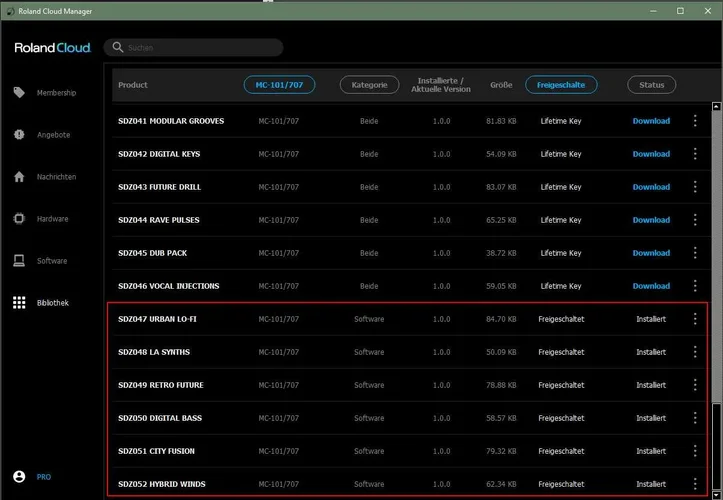Image resolution: width=723 pixels, height=500 pixels.
Task: Click the PRO user account icon
Action: [19, 477]
